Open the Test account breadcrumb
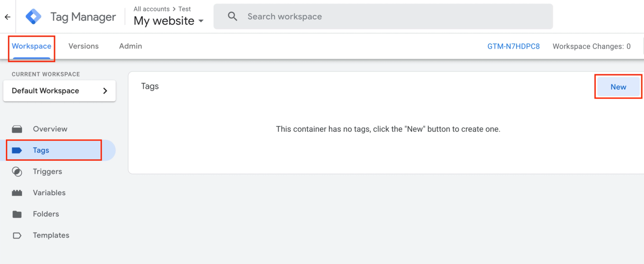Screen dimensions: 644x264 [184, 9]
